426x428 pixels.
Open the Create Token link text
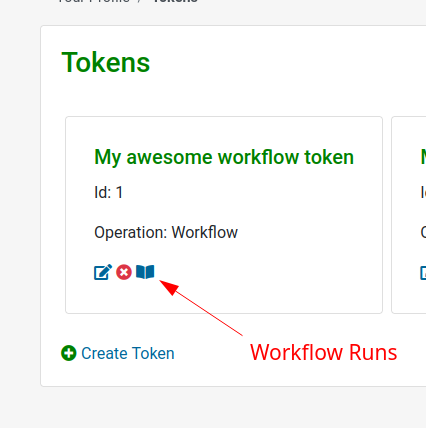coord(128,353)
